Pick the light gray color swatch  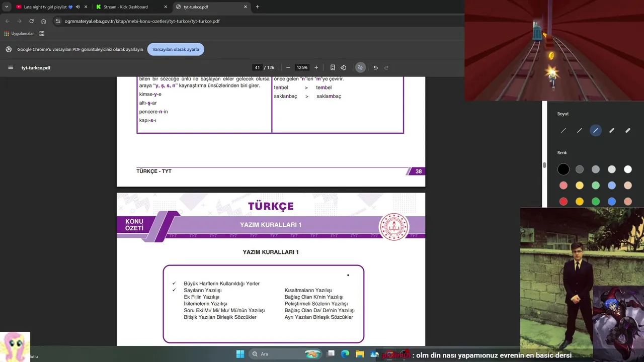pos(612,169)
